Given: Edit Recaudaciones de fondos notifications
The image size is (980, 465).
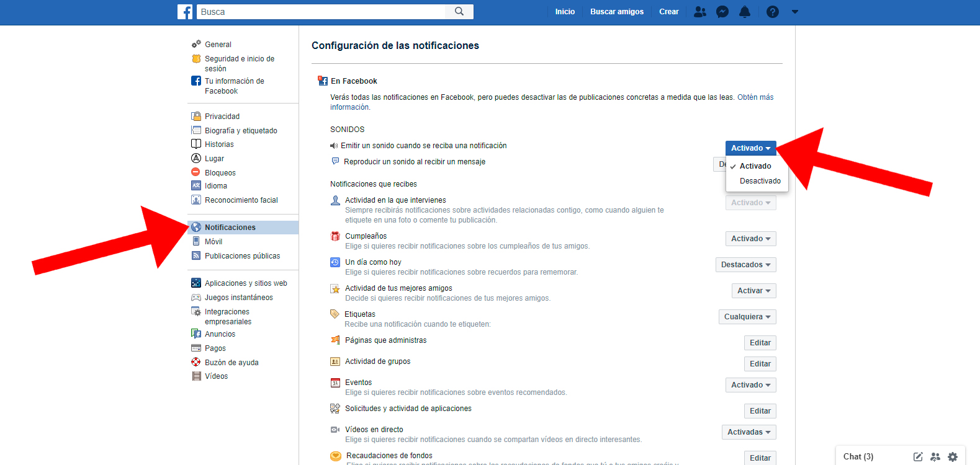Looking at the screenshot, I should pyautogui.click(x=760, y=458).
